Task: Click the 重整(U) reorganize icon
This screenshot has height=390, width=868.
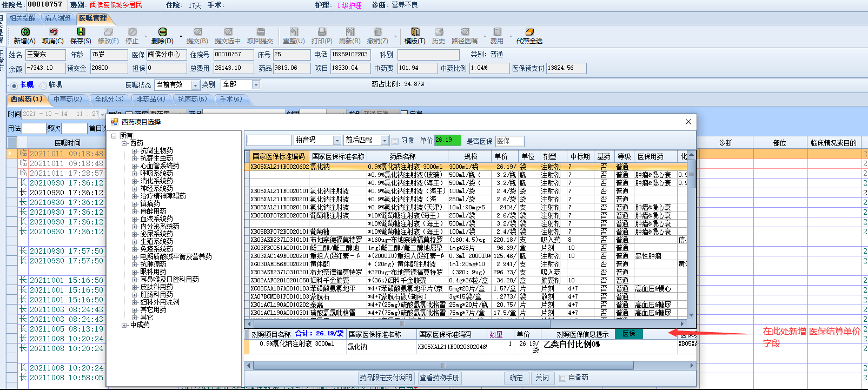Action: coord(294,32)
